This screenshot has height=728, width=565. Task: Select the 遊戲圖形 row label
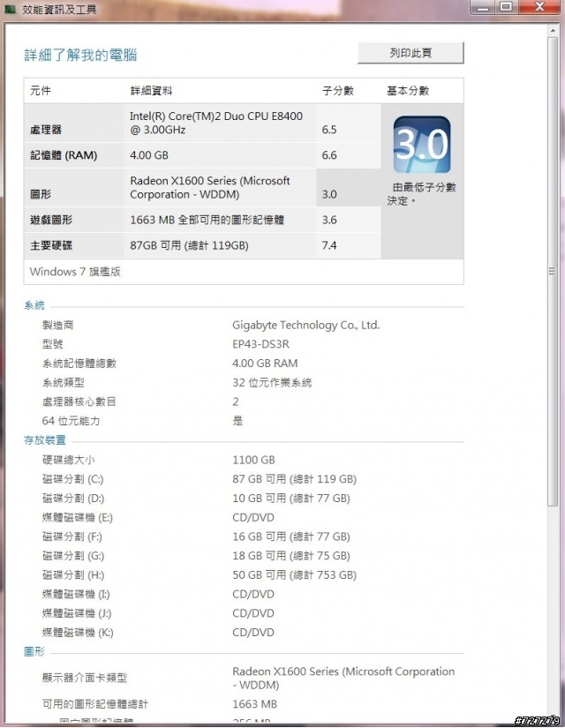pyautogui.click(x=51, y=220)
